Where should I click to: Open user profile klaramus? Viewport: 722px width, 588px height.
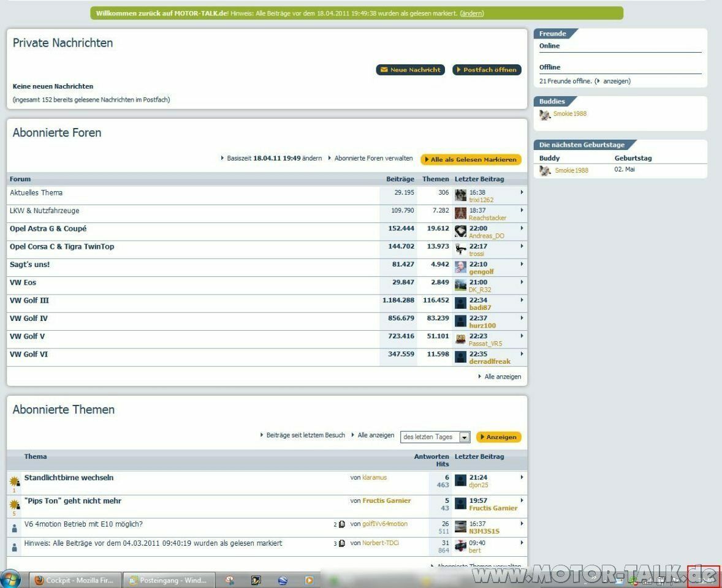[x=374, y=478]
